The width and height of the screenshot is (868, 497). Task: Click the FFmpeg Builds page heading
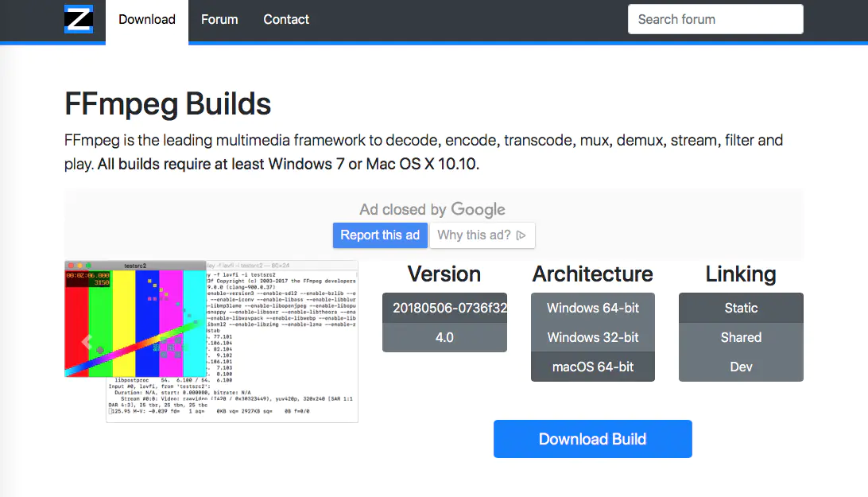pyautogui.click(x=168, y=104)
